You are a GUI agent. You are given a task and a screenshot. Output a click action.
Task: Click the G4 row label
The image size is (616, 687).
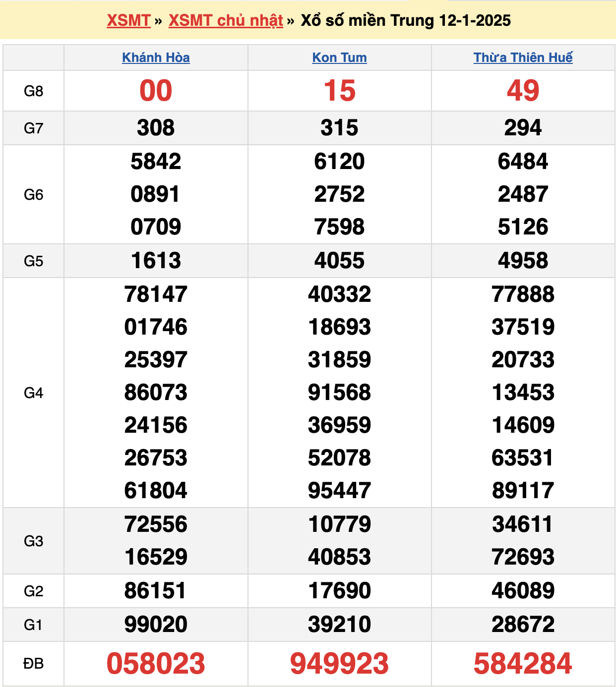[x=33, y=393]
